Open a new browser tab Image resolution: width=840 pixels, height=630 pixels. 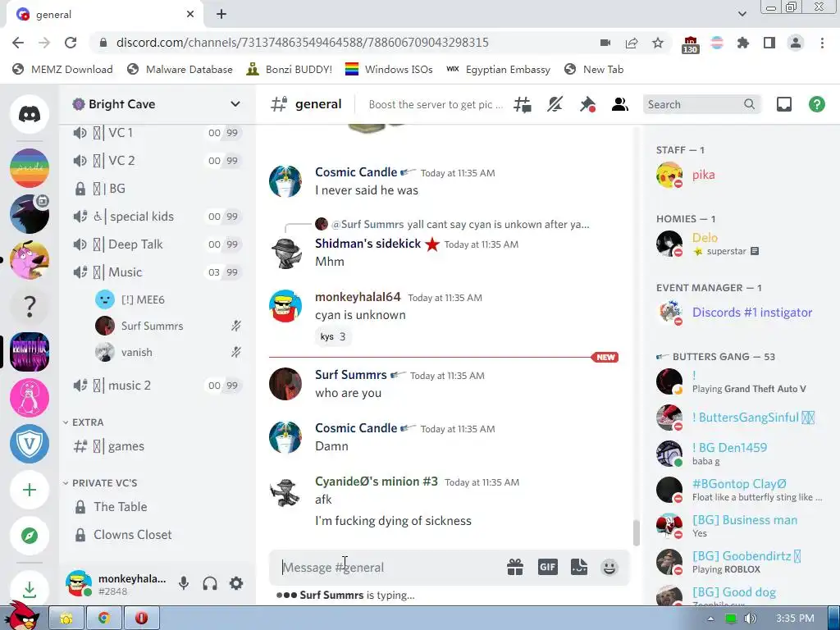(x=221, y=15)
